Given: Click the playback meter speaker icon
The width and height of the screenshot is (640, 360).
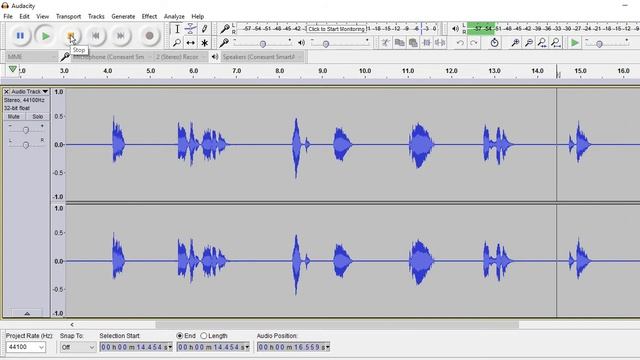Looking at the screenshot, I should tap(455, 29).
